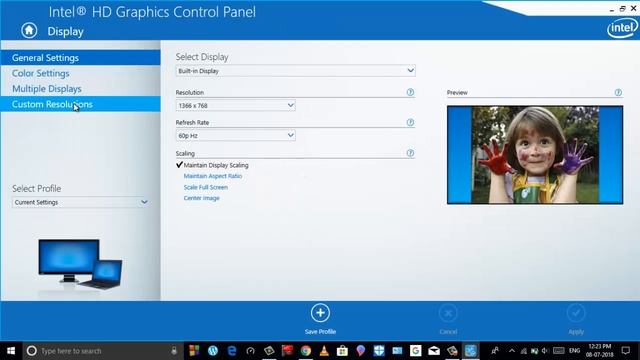The image size is (640, 360).
Task: Open the Resolution dropdown
Action: pos(236,105)
